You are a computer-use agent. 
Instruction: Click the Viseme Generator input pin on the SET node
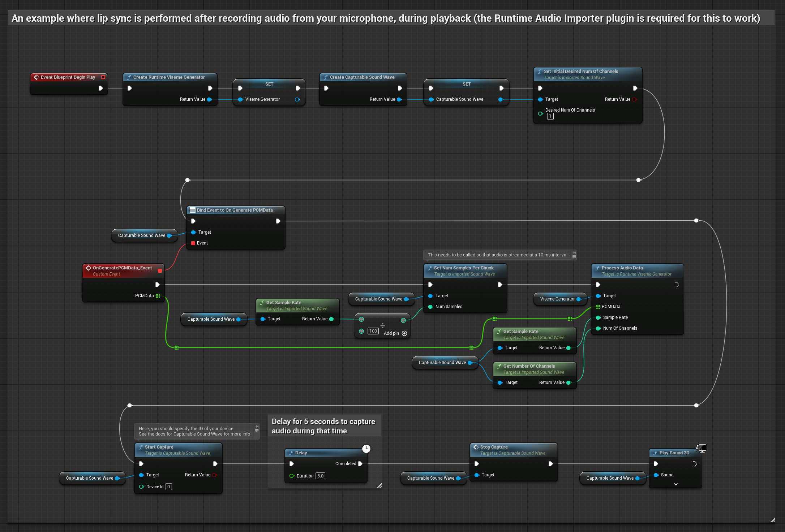point(240,99)
